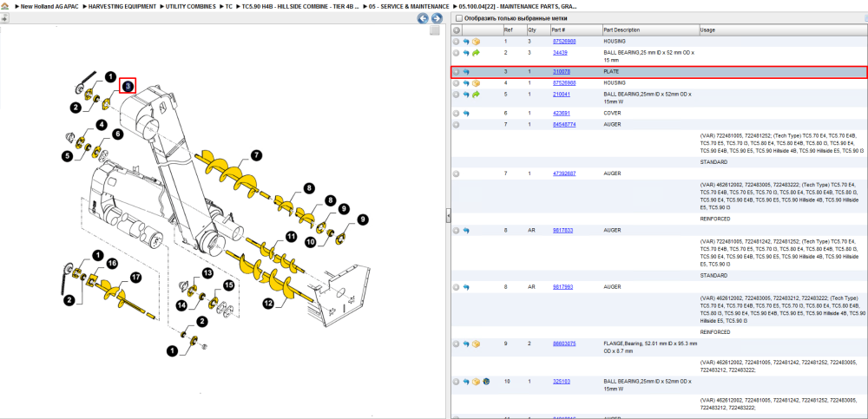Image resolution: width=868 pixels, height=419 pixels.
Task: Open part number link 47392687
Action: click(x=564, y=173)
